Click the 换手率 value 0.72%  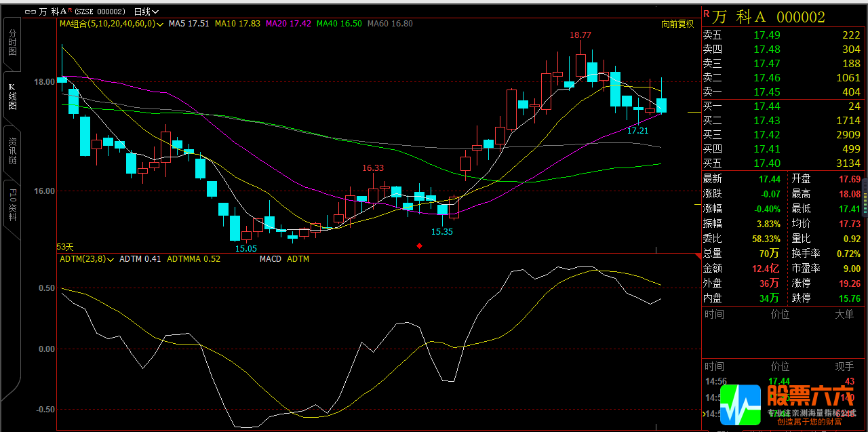[x=848, y=254]
